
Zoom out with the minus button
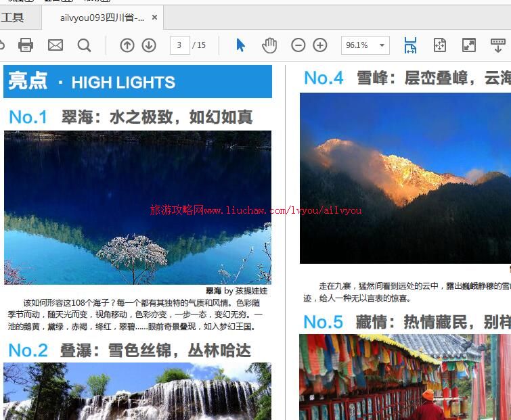(x=298, y=45)
